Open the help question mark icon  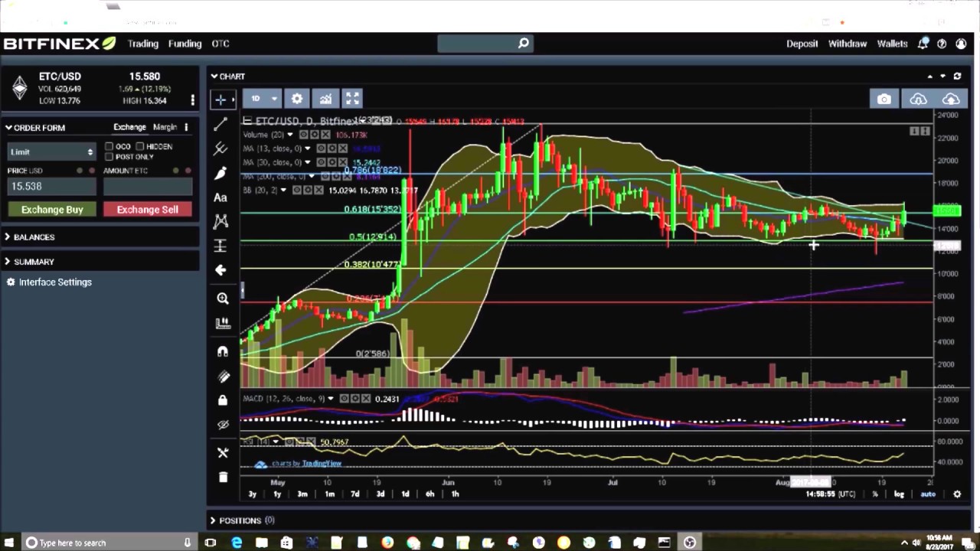[942, 44]
